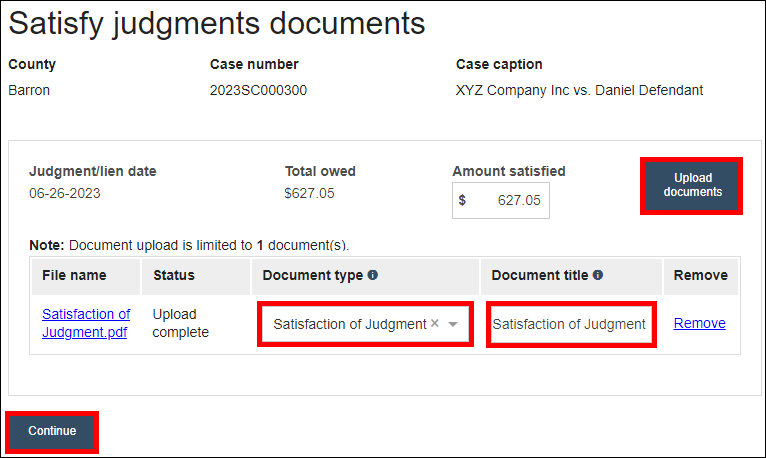766x458 pixels.
Task: Expand the Document type dropdown arrow
Action: (453, 324)
